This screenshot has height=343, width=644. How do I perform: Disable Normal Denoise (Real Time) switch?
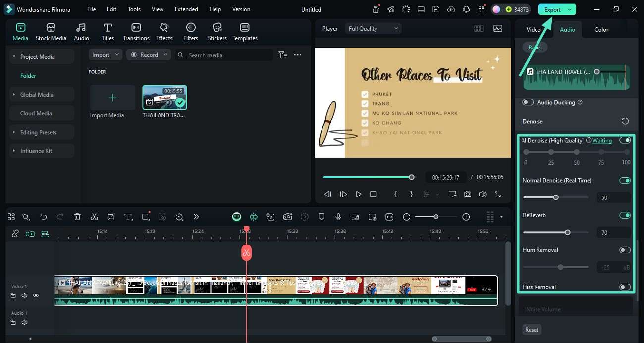pyautogui.click(x=625, y=180)
